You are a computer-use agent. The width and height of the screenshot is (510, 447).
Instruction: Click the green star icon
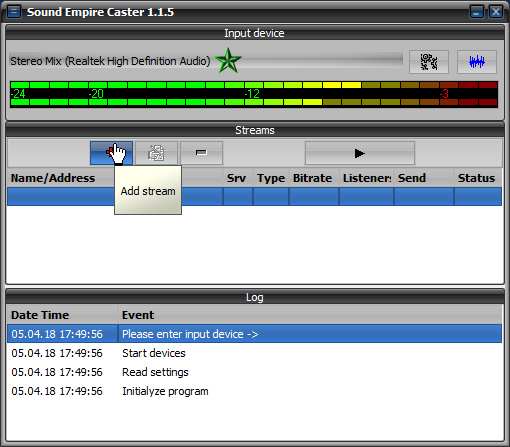pyautogui.click(x=228, y=61)
